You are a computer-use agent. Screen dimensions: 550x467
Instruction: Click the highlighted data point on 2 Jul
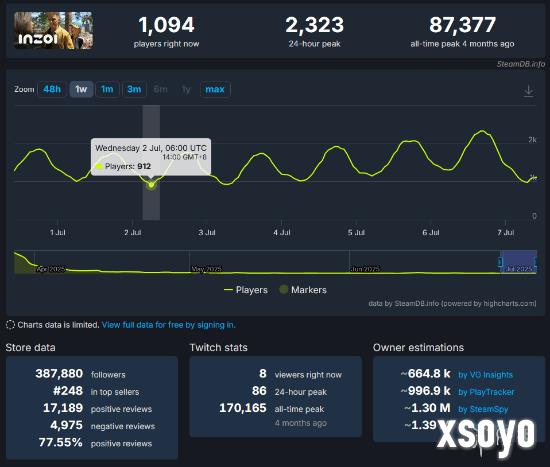151,185
